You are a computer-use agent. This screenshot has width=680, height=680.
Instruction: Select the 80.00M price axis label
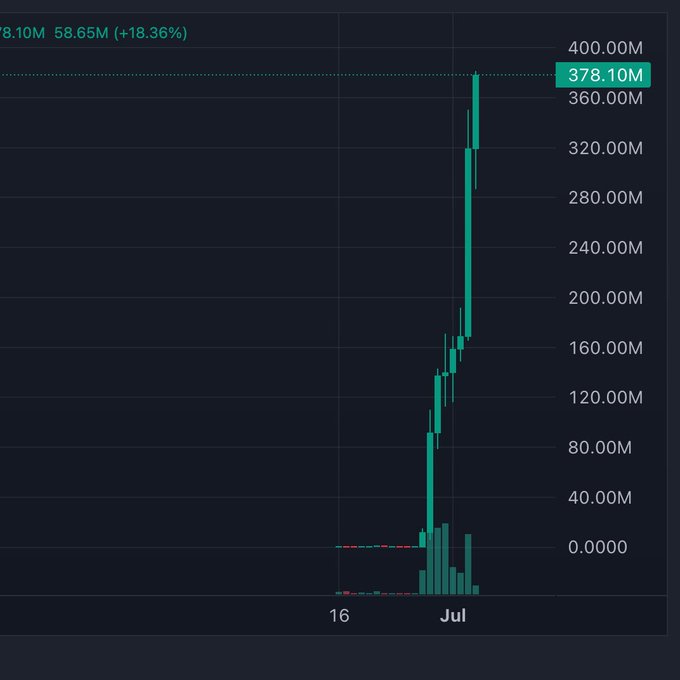pos(600,448)
